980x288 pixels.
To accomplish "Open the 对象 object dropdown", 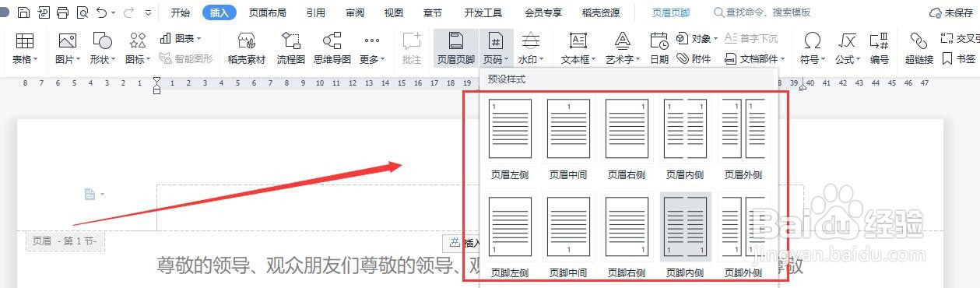I will click(697, 38).
